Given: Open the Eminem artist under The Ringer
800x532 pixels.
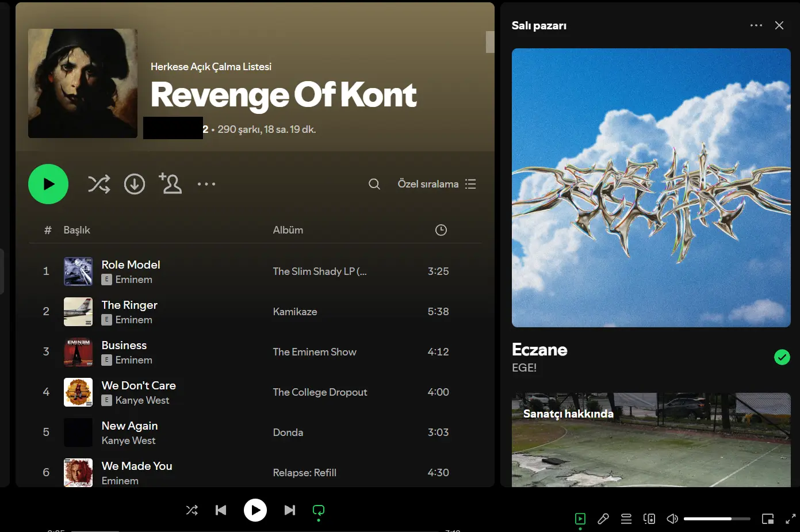Looking at the screenshot, I should pos(133,320).
